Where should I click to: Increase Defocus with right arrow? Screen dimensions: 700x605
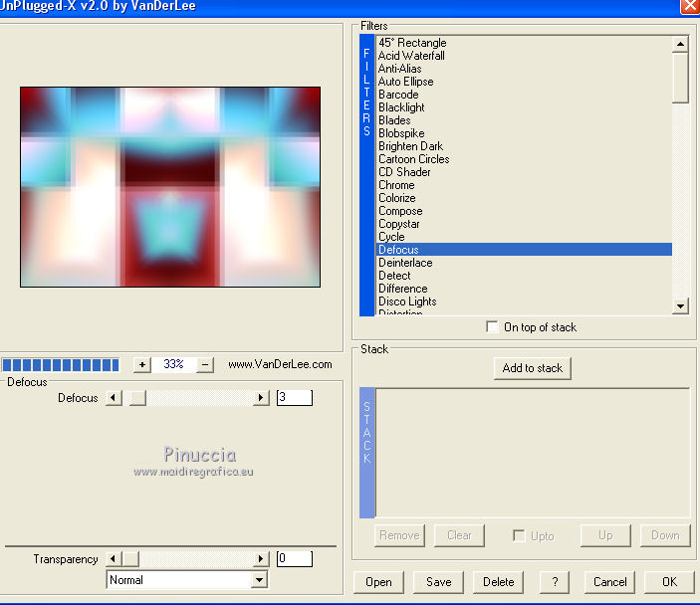pyautogui.click(x=261, y=398)
